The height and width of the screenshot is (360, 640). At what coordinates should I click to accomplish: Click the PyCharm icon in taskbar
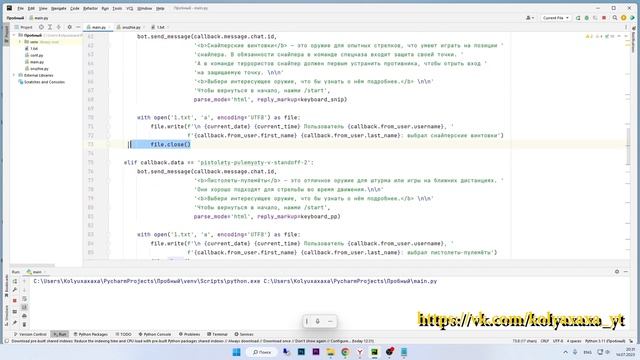[x=374, y=352]
